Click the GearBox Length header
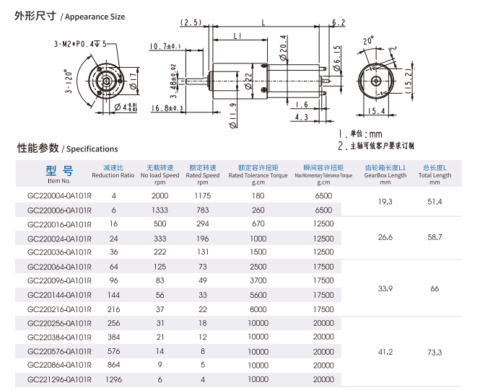The height and width of the screenshot is (390, 480). tap(385, 174)
